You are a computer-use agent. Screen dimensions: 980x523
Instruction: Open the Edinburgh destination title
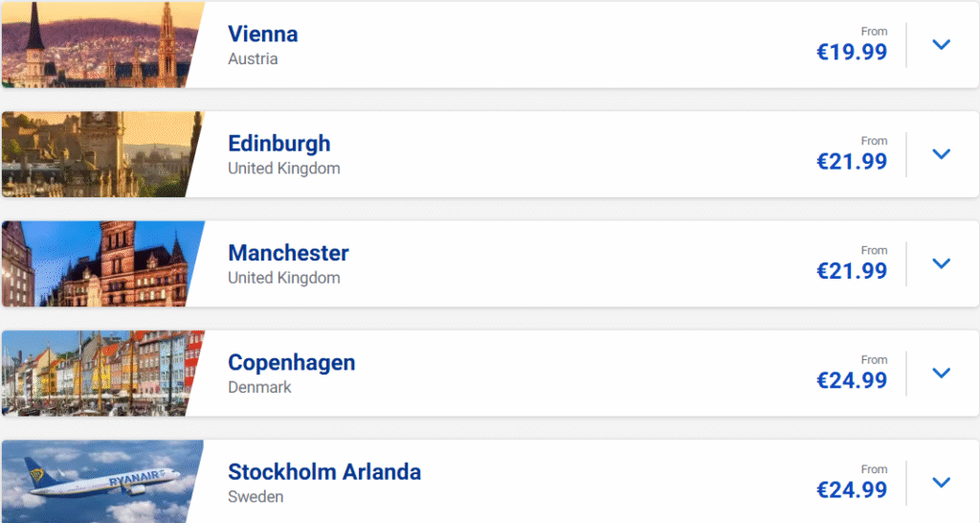coord(278,144)
